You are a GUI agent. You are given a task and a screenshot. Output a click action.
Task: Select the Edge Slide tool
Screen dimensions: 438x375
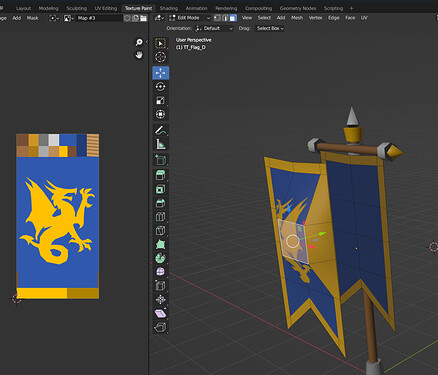[160, 286]
